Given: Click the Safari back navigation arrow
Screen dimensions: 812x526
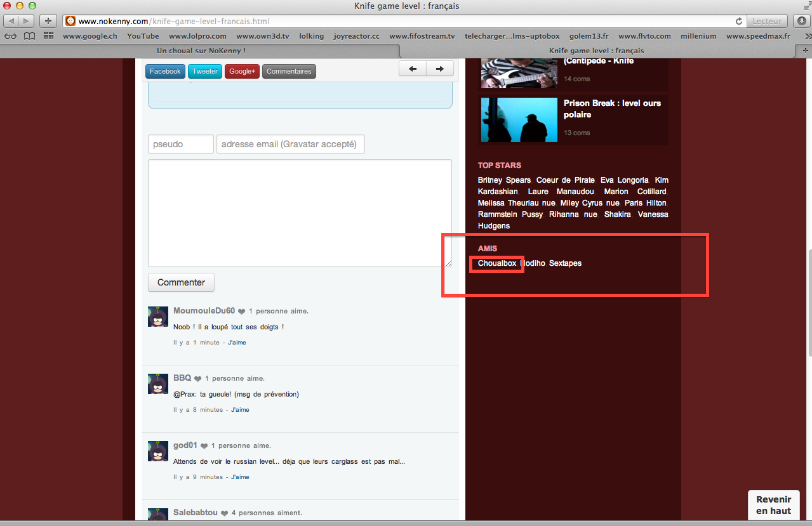Looking at the screenshot, I should pos(11,21).
